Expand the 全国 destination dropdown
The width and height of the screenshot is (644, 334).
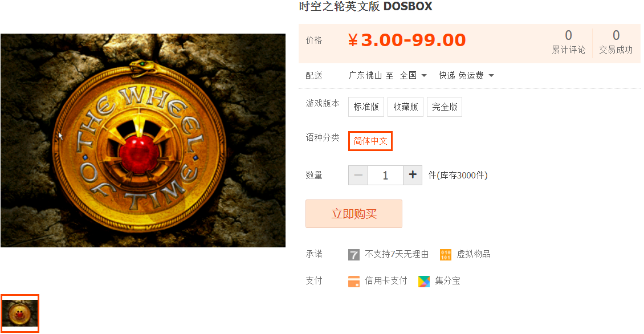pyautogui.click(x=414, y=76)
